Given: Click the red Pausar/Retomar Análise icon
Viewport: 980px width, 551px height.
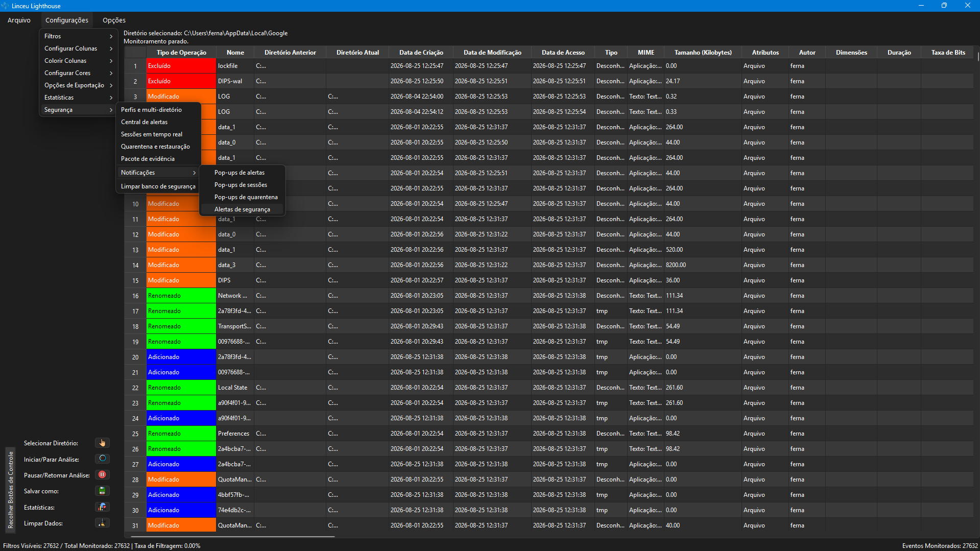Looking at the screenshot, I should 102,475.
